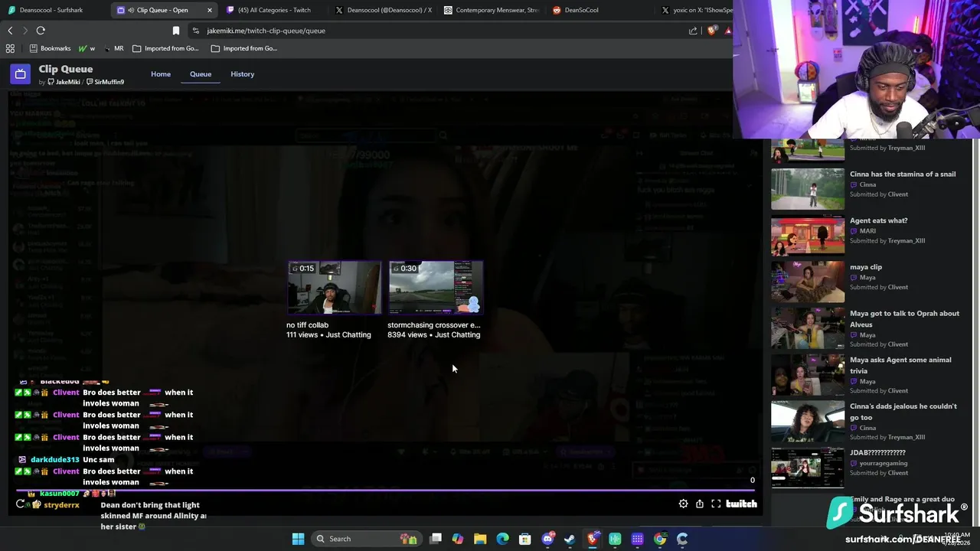Open the green waveform app on the taskbar

point(615,539)
